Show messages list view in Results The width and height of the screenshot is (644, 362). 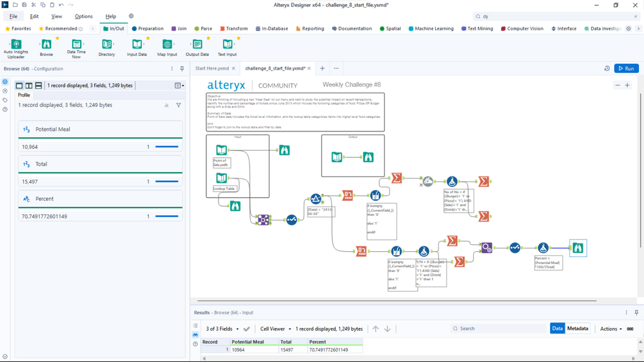(195, 325)
